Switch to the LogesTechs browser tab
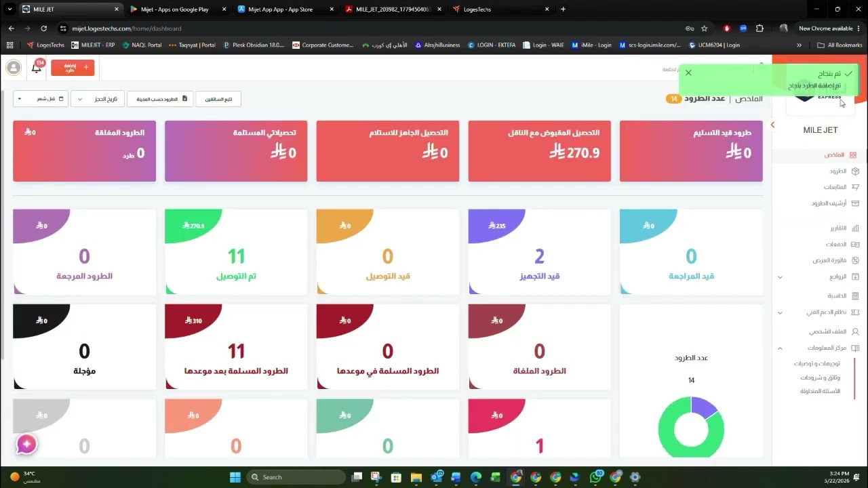The width and height of the screenshot is (868, 488). (500, 9)
